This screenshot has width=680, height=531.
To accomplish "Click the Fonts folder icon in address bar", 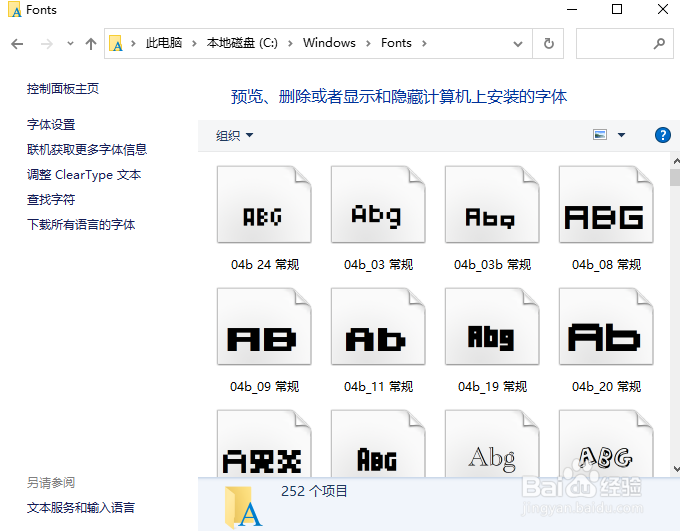I will [116, 43].
